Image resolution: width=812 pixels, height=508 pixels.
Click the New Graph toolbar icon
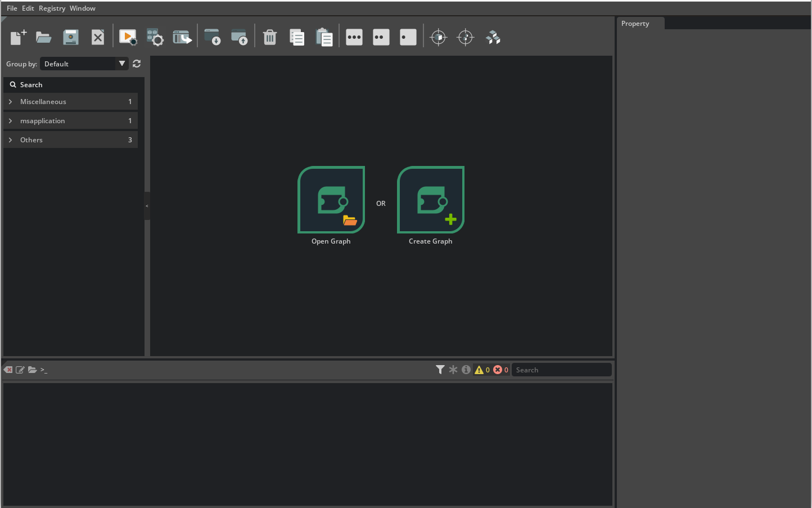click(19, 37)
